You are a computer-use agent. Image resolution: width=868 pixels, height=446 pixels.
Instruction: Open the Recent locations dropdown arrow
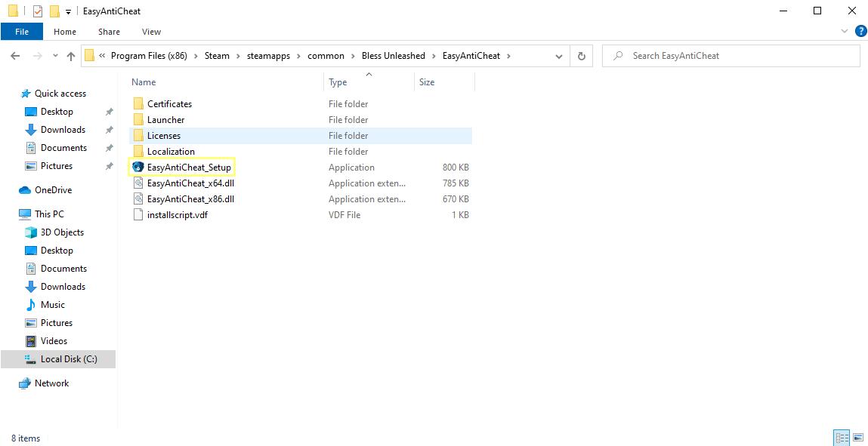pyautogui.click(x=55, y=56)
